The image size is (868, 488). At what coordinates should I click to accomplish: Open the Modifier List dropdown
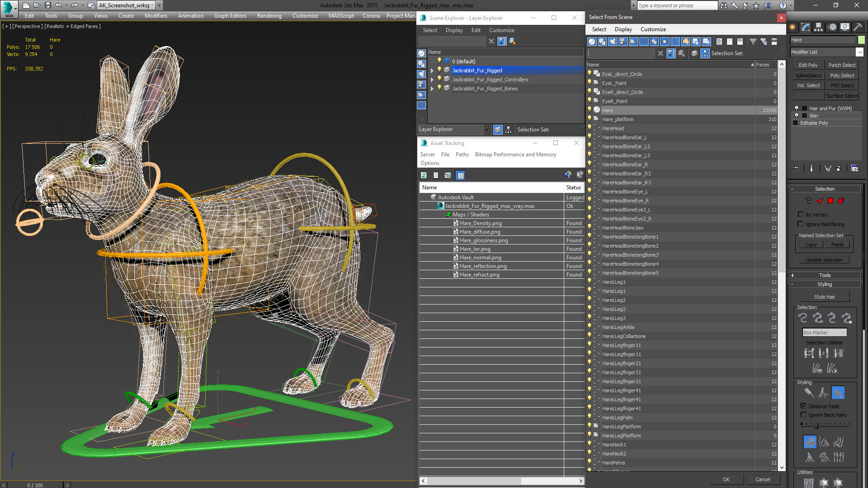click(859, 52)
